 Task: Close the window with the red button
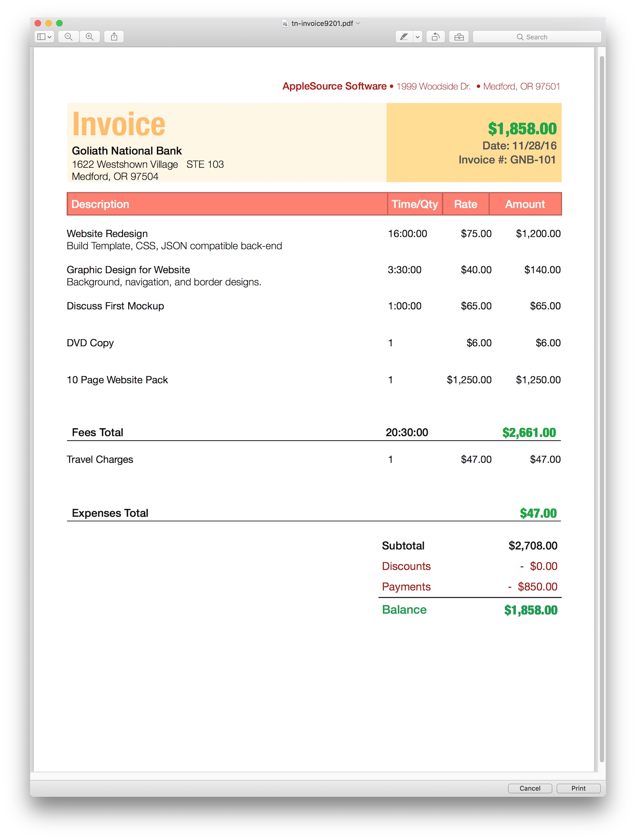pos(38,23)
